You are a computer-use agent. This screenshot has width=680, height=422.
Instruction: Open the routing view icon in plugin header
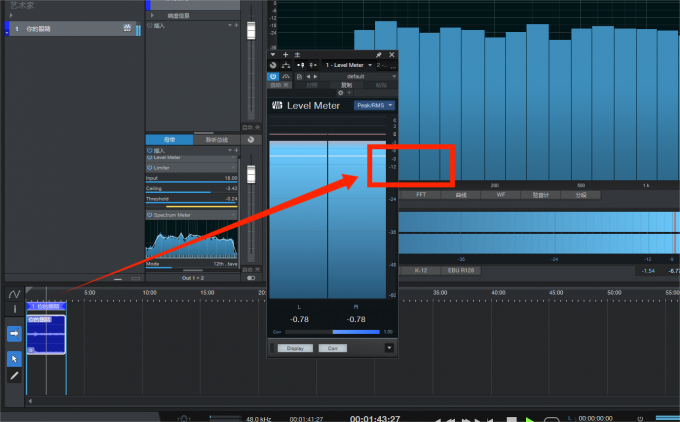point(287,65)
